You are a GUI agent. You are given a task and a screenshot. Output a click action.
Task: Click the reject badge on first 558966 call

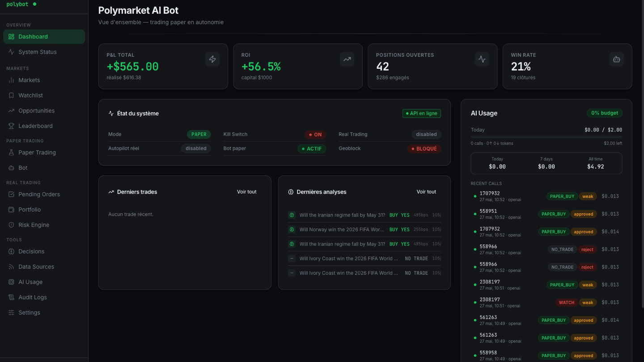click(587, 249)
